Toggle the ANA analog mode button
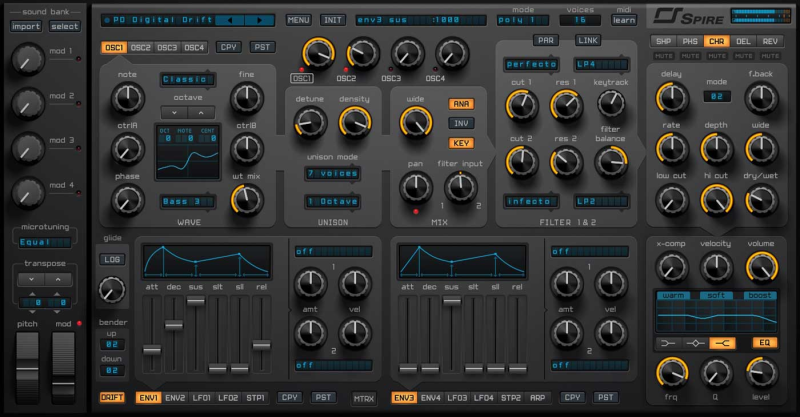 point(461,104)
